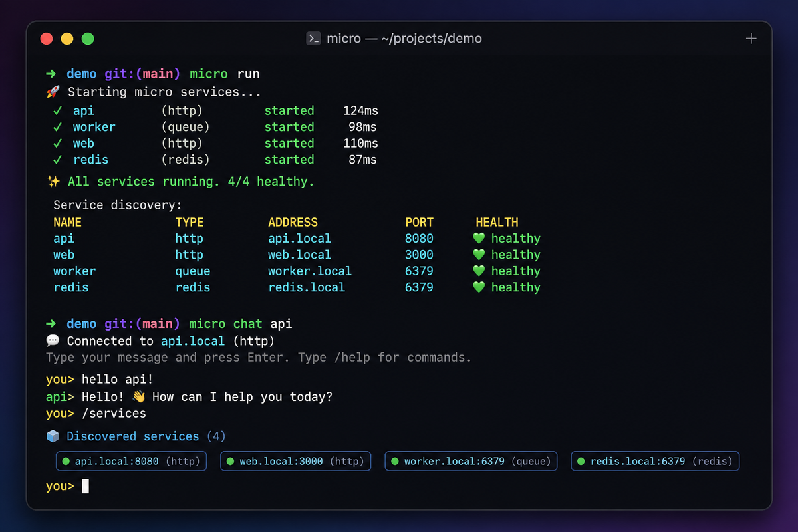
Task: Click the api.local link in Connected to line
Action: point(194,341)
